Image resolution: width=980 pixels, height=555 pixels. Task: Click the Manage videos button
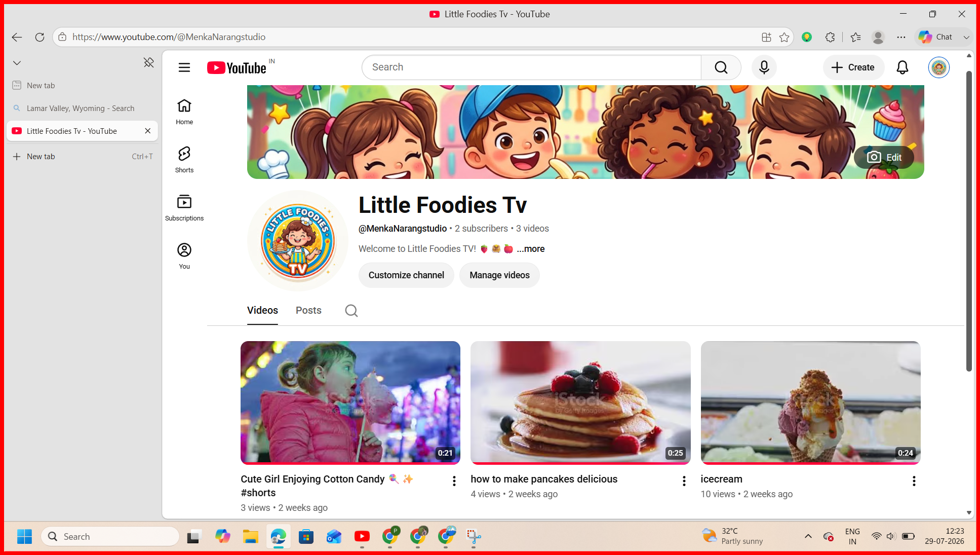[x=499, y=275]
